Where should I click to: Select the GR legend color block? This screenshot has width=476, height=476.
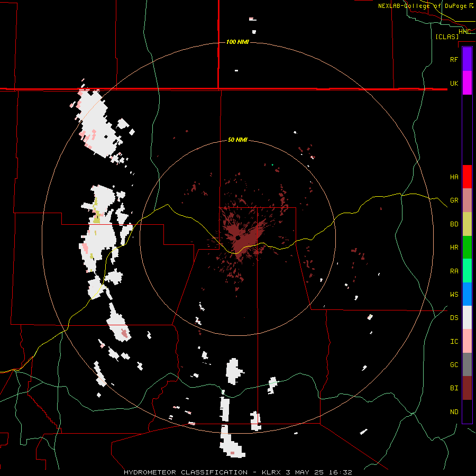467,200
